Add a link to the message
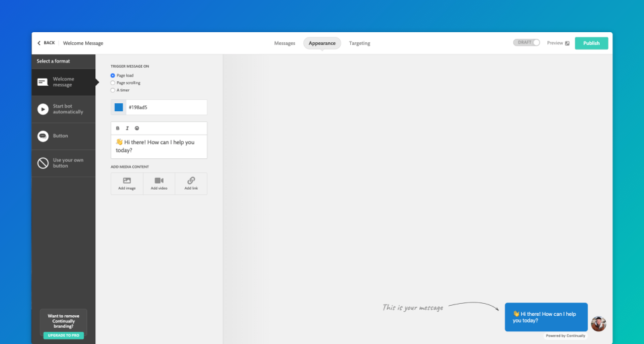This screenshot has width=644, height=344. 191,184
